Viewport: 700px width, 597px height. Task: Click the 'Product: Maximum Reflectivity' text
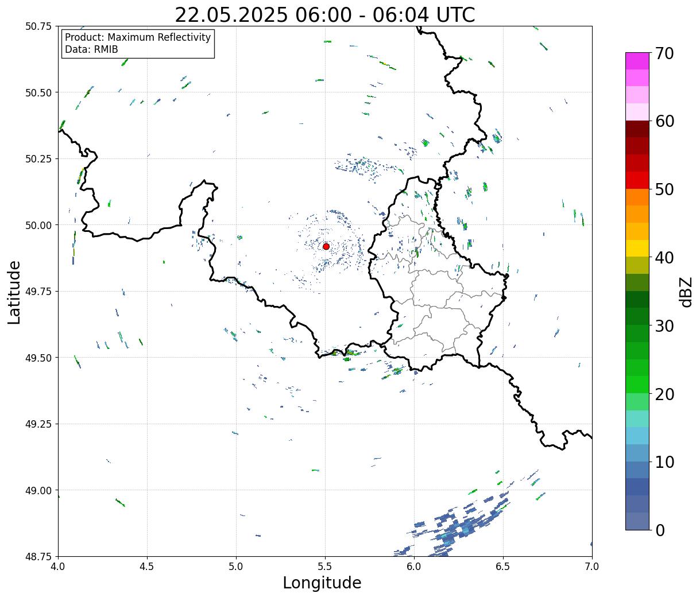point(138,37)
